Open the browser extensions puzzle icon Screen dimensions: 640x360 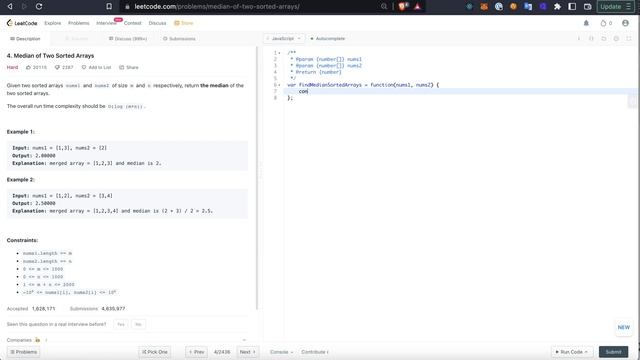[x=557, y=7]
